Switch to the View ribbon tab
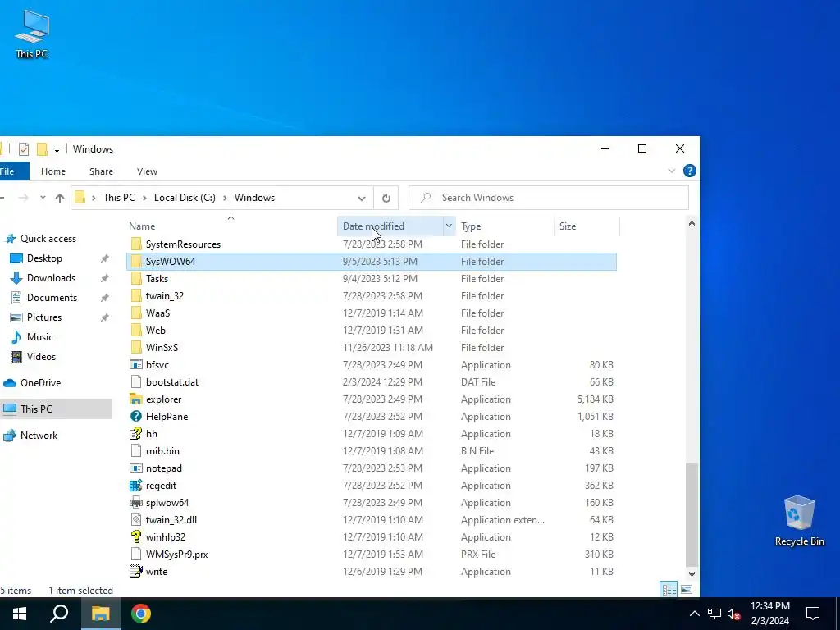This screenshot has width=840, height=630. click(x=147, y=171)
